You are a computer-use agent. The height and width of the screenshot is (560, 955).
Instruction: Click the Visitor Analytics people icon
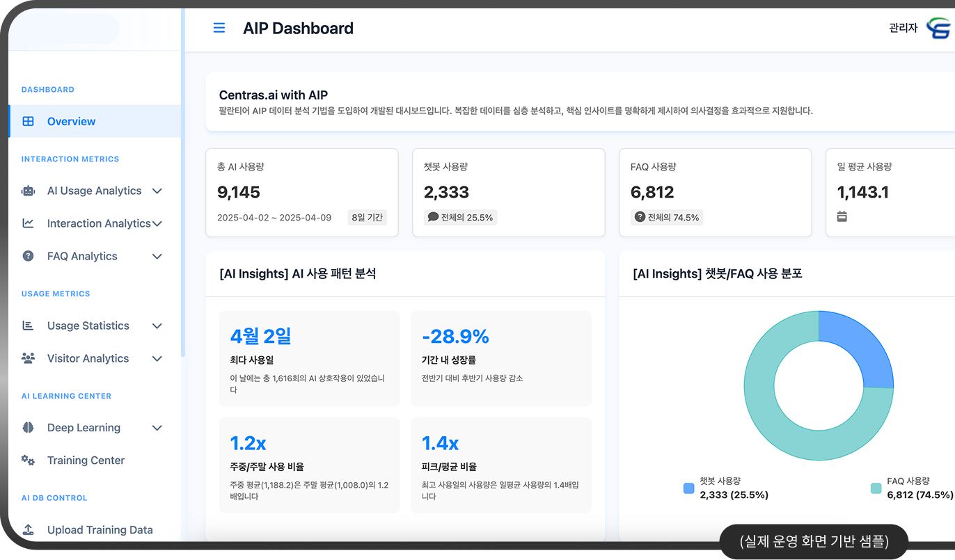[28, 358]
